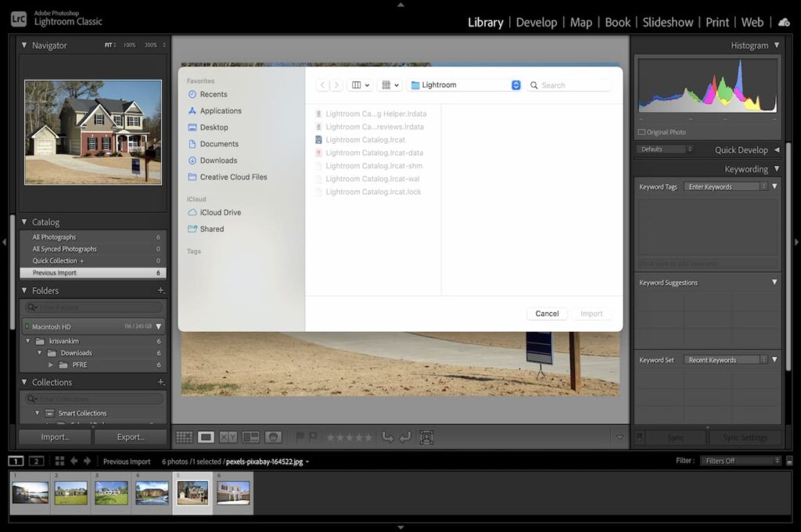Open the Lightroom folder path popup
This screenshot has width=801, height=532.
click(x=465, y=84)
